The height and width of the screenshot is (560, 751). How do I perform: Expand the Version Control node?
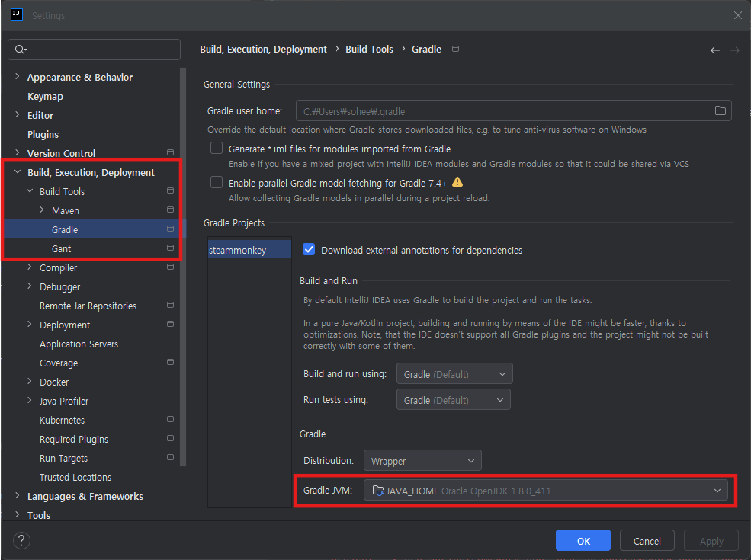point(18,152)
